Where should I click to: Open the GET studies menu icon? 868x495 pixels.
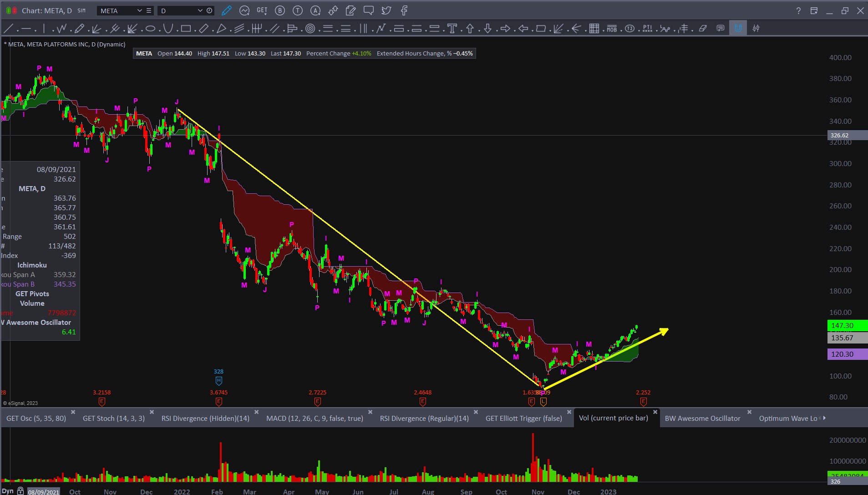click(x=262, y=10)
